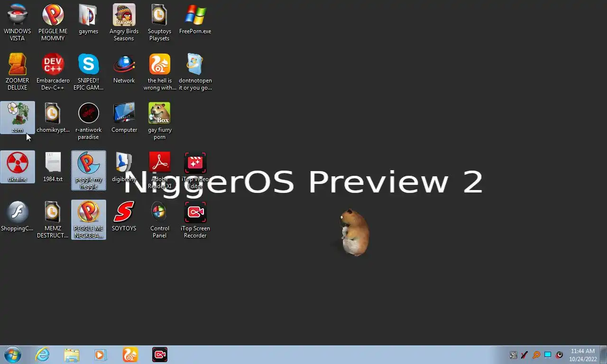Select the 'peggle my heggle' icon
The image size is (607, 364).
[x=89, y=170]
